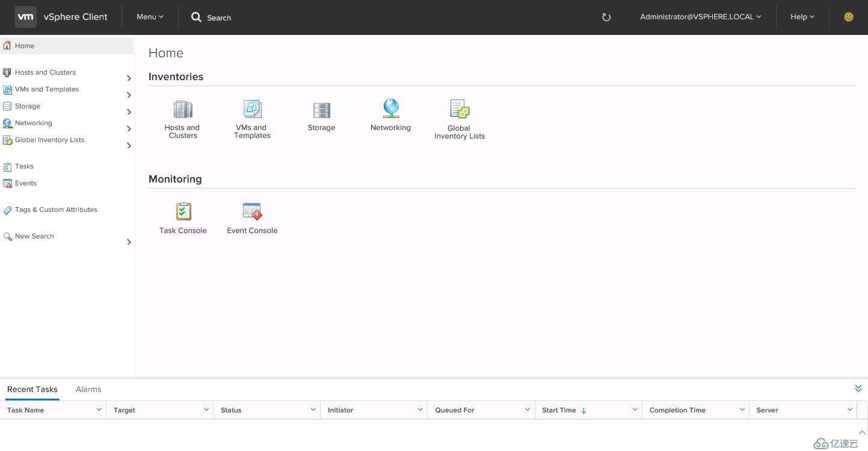
Task: Open Queued For column filter dropdown
Action: tap(528, 409)
